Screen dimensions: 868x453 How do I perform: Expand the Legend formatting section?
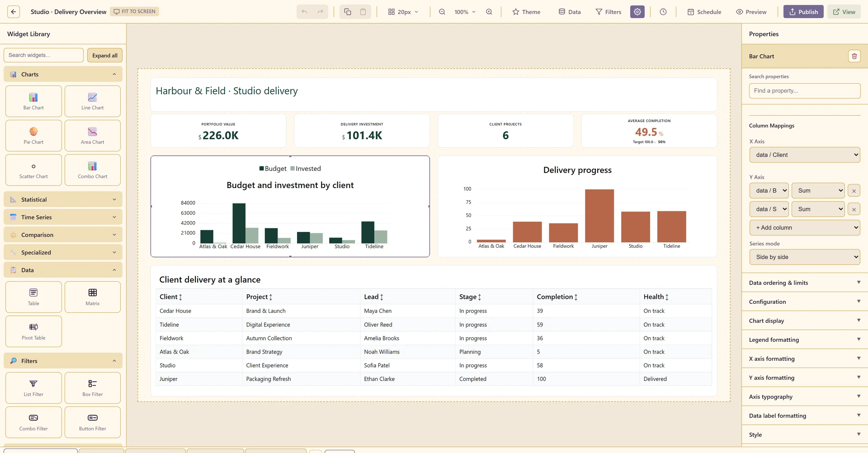tap(805, 340)
